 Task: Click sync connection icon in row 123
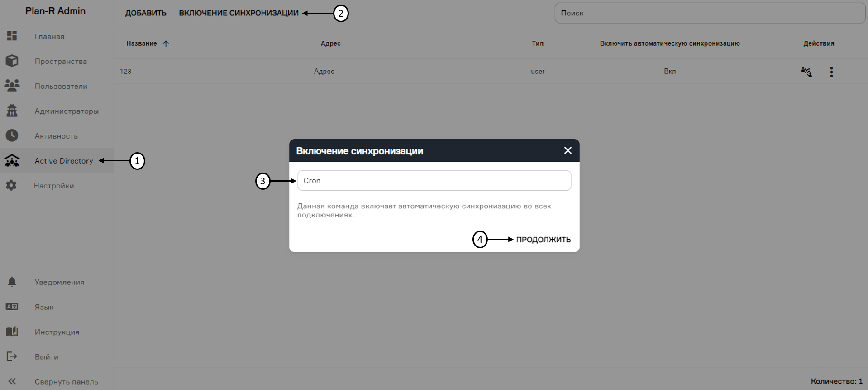(806, 72)
